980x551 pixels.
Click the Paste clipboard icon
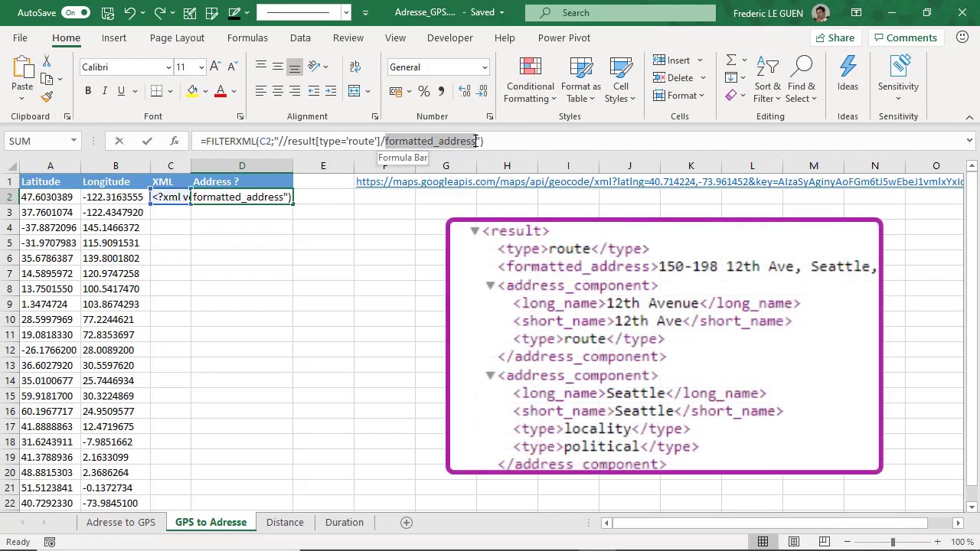click(x=22, y=69)
